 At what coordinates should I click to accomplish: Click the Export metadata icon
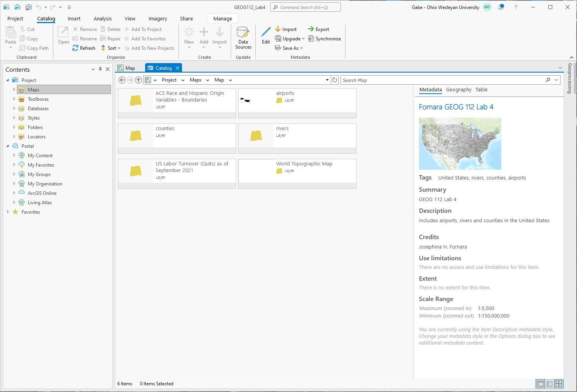tap(310, 29)
